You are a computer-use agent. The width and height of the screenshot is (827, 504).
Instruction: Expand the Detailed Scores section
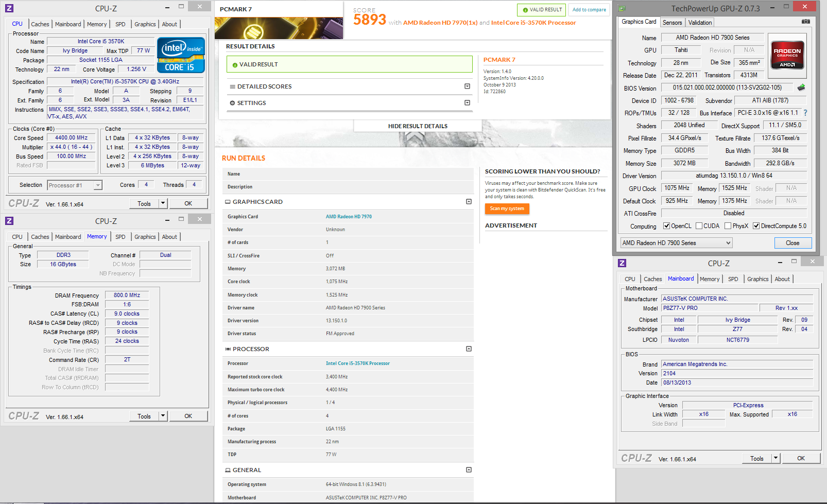click(467, 86)
